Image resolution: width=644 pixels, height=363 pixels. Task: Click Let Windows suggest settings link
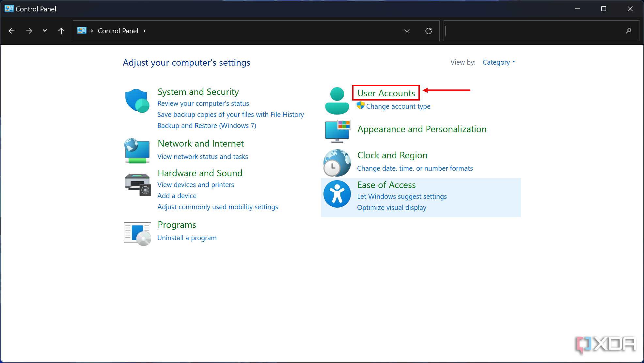tap(401, 196)
